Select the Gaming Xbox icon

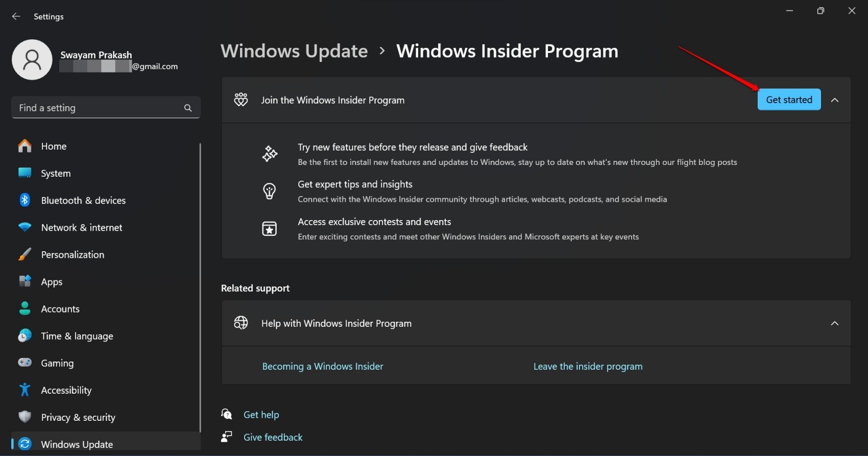(25, 363)
